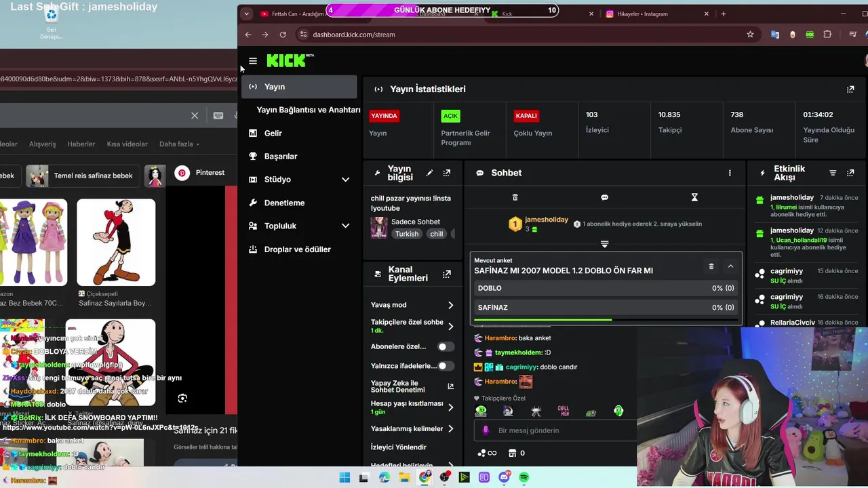Expand the Stüdyo sidebar section
The width and height of the screenshot is (868, 488).
[345, 180]
